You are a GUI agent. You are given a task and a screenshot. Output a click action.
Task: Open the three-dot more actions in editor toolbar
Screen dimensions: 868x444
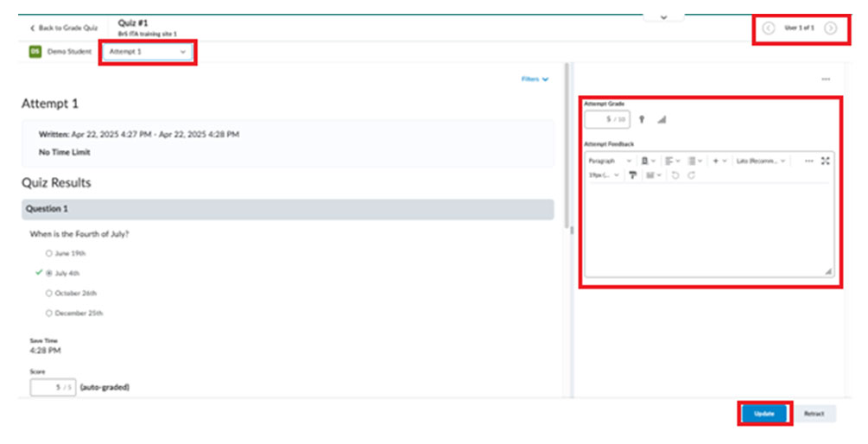click(x=808, y=161)
